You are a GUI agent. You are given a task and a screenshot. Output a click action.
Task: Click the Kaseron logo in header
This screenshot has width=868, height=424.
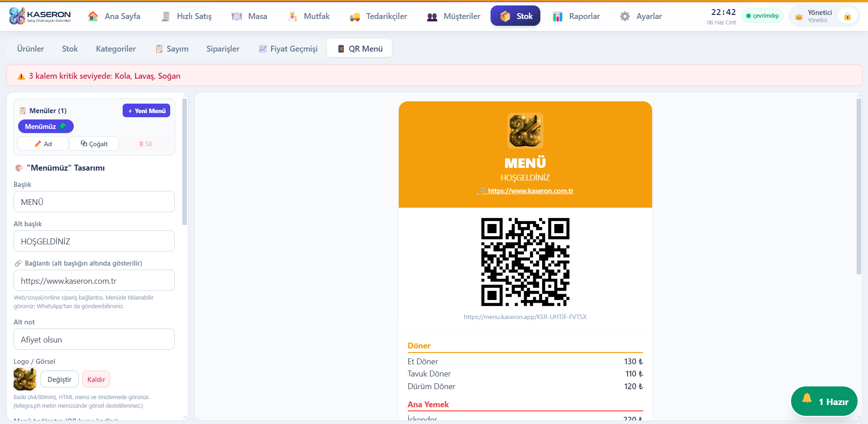coord(40,16)
